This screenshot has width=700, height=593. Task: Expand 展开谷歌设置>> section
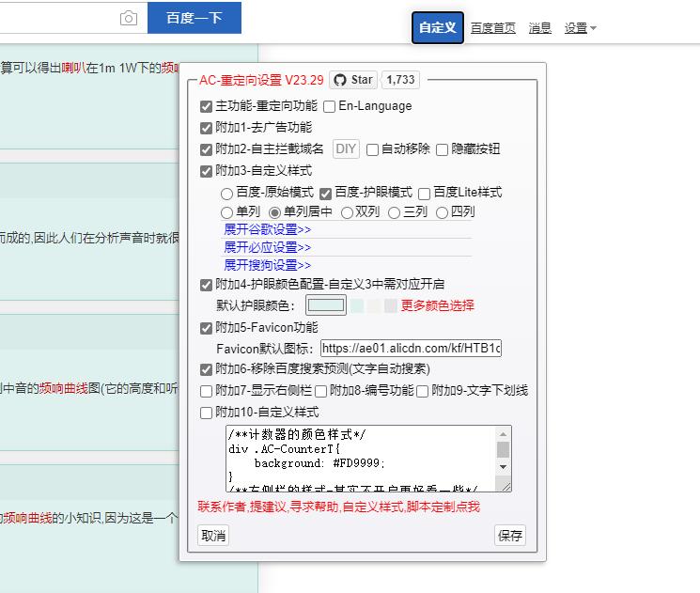click(268, 229)
